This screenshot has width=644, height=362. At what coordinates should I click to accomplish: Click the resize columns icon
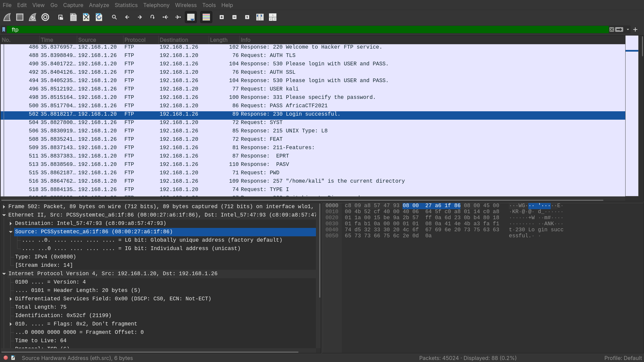tap(260, 17)
